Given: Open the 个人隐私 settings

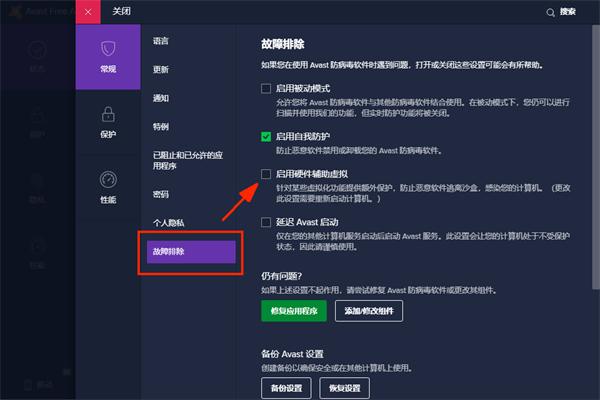Looking at the screenshot, I should (168, 222).
